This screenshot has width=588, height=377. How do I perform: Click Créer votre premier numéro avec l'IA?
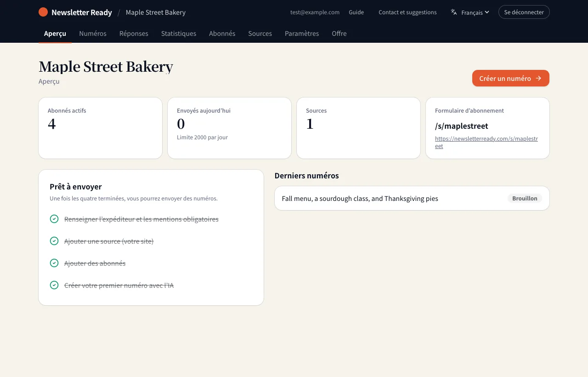(x=119, y=286)
